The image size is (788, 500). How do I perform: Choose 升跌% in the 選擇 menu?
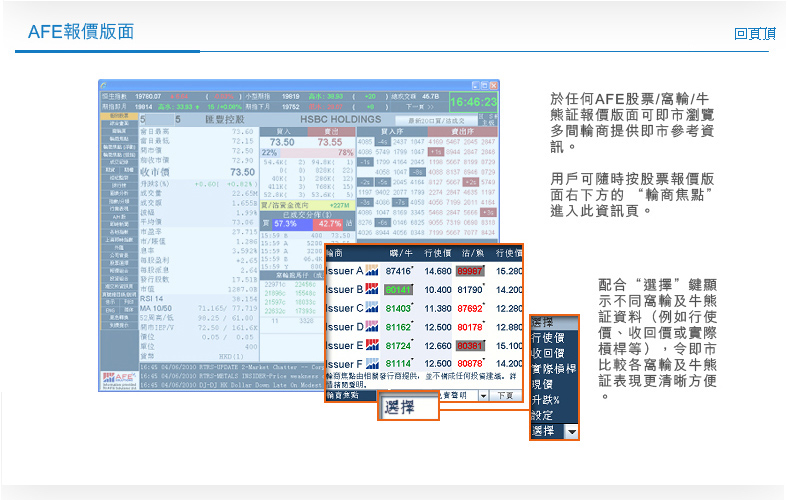(x=546, y=399)
